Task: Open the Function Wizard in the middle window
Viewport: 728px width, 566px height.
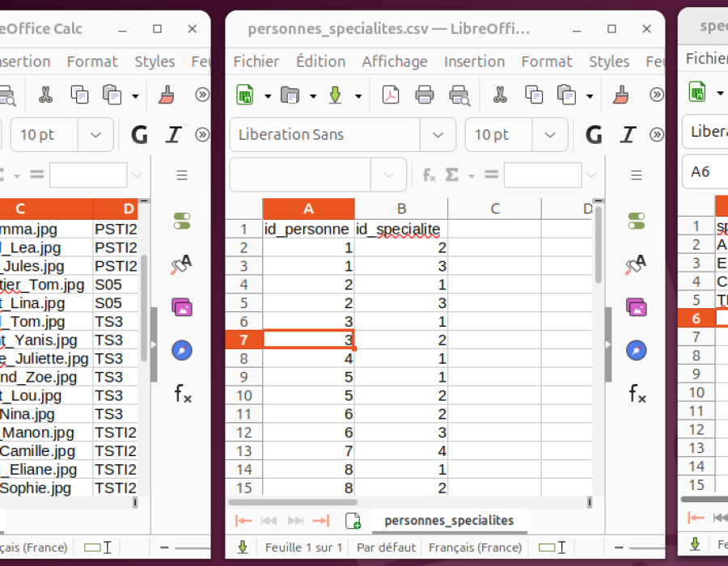Action: click(x=429, y=175)
